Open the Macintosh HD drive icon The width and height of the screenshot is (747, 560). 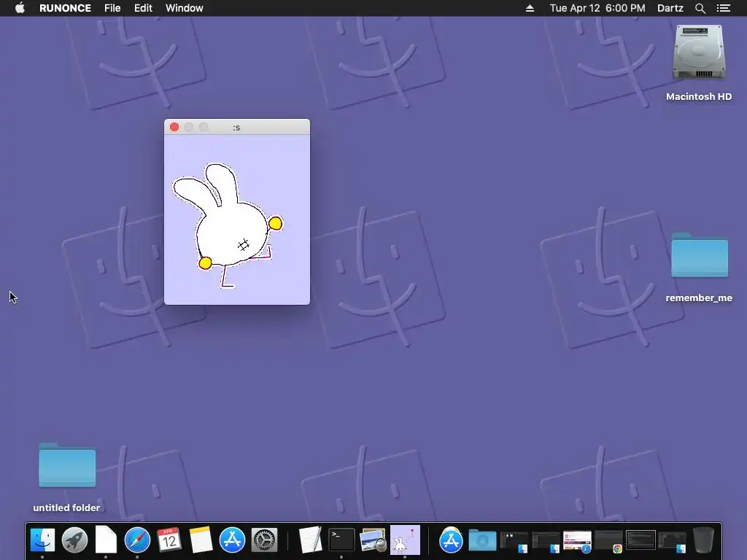(x=699, y=52)
